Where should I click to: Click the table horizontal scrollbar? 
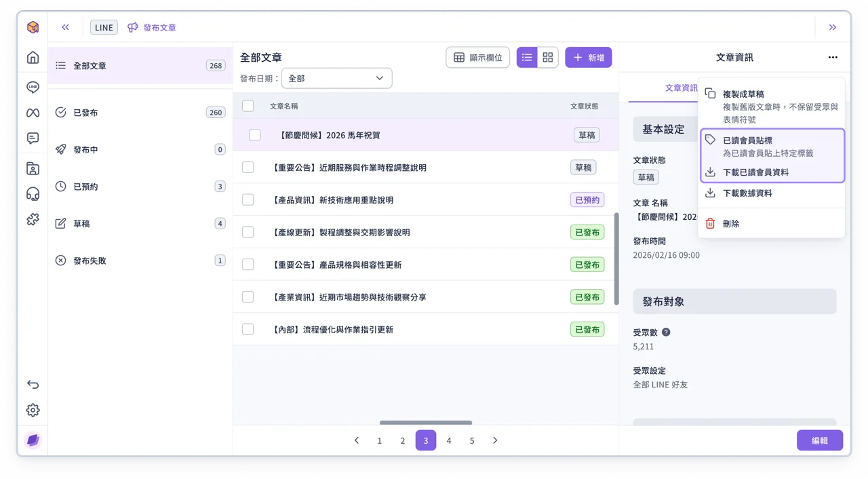click(x=426, y=423)
